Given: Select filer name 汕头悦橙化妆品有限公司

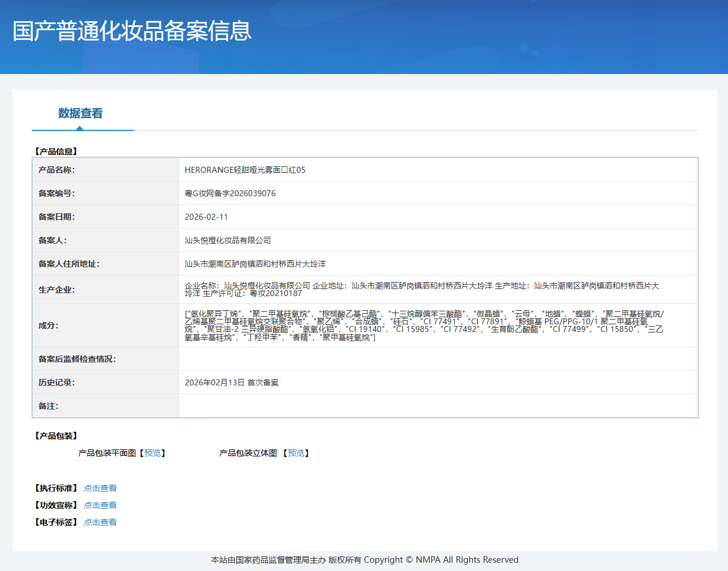Looking at the screenshot, I should click(228, 240).
